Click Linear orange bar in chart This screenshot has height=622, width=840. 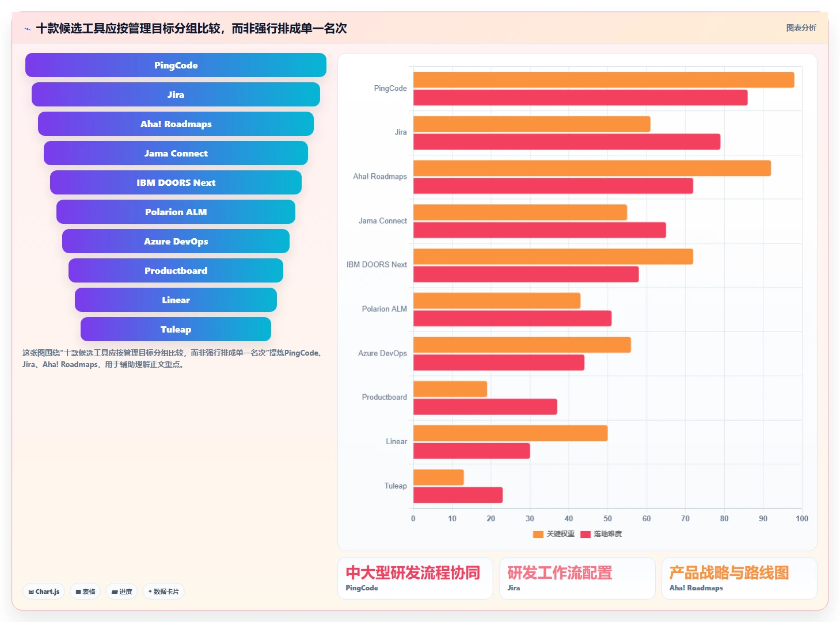510,433
